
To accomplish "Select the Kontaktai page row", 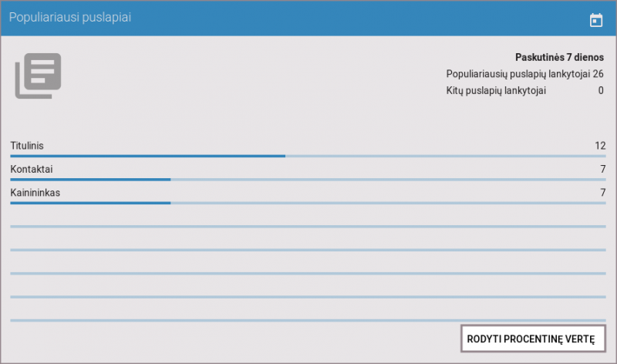I will [308, 172].
